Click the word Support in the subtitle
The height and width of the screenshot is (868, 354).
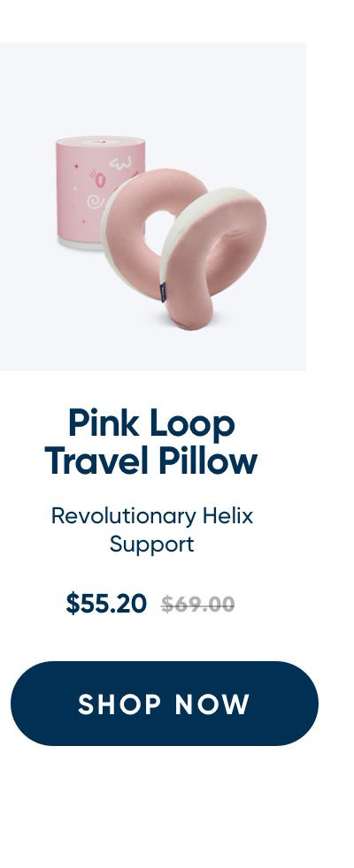click(152, 544)
